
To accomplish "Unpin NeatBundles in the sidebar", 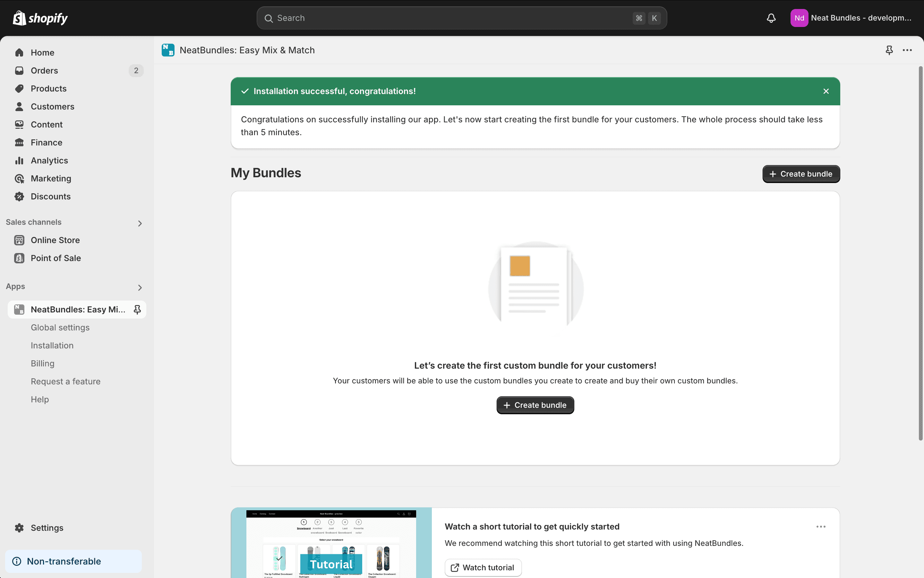I will coord(137,309).
